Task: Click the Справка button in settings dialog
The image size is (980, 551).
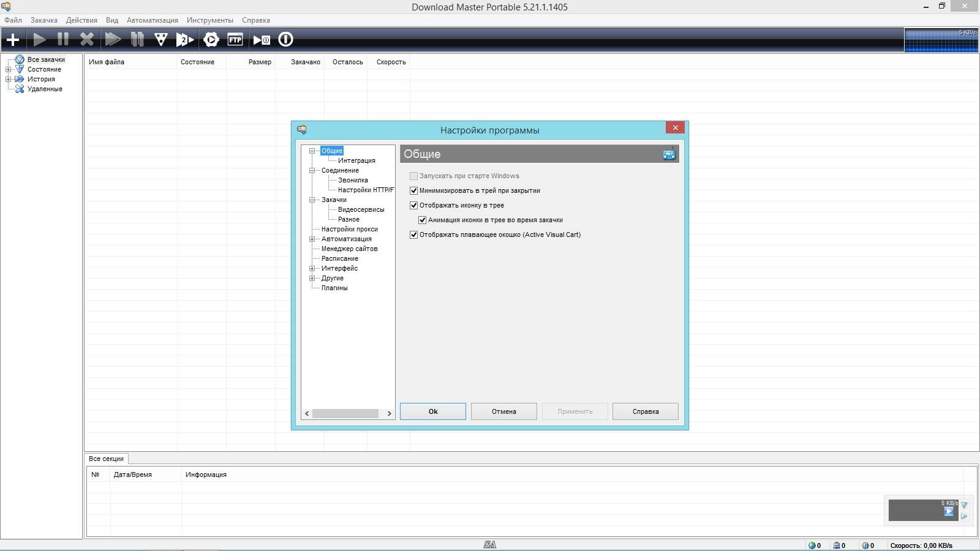Action: [x=646, y=411]
